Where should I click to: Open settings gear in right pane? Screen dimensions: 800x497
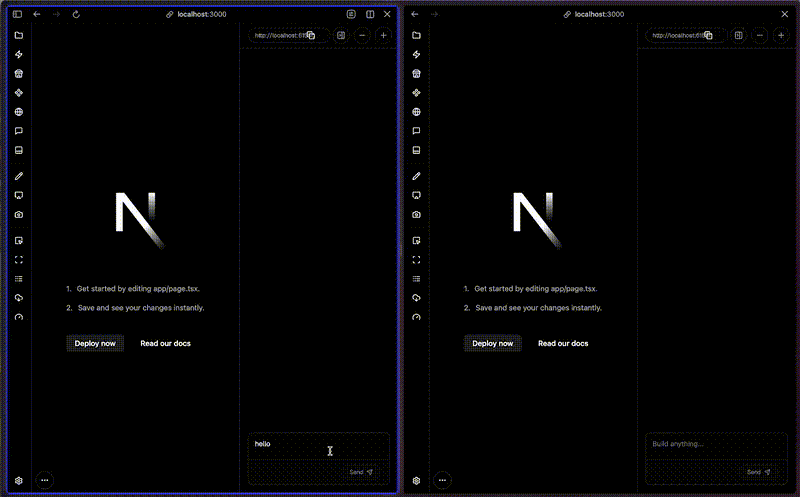416,480
